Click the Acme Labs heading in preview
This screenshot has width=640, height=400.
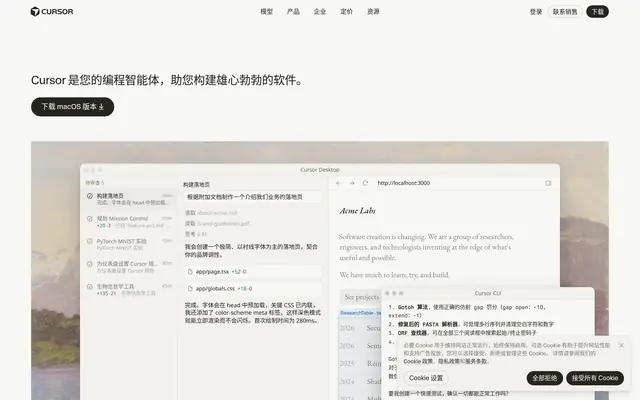tap(358, 211)
